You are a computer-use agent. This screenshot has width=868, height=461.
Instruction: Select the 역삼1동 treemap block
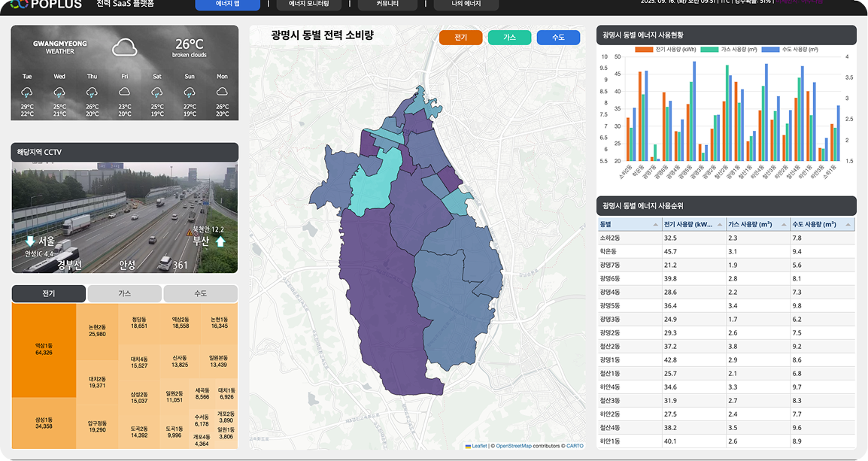point(44,349)
